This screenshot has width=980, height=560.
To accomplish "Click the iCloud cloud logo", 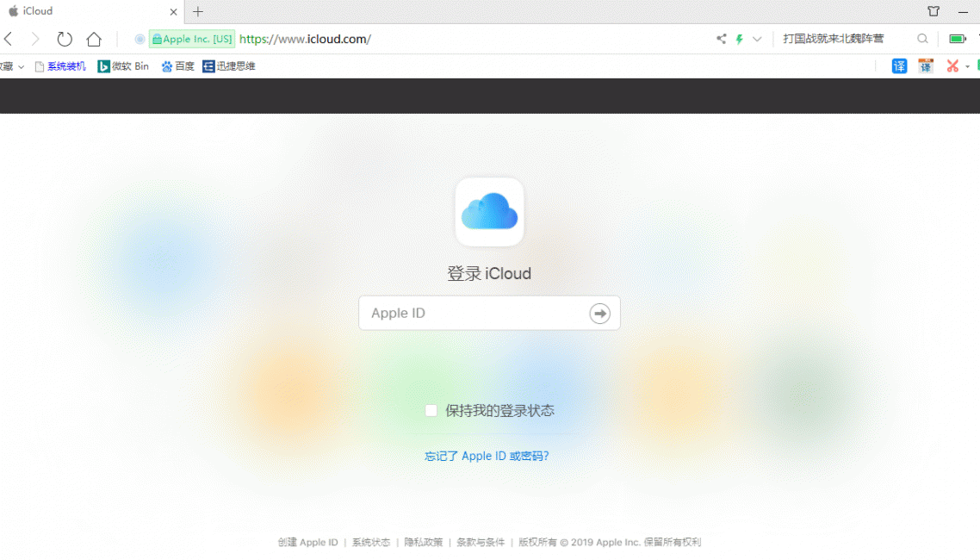I will 489,212.
